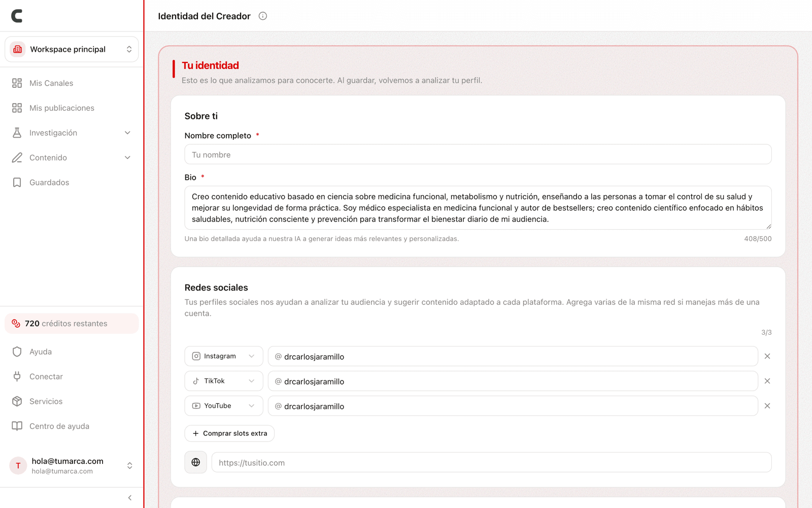Select Investigación in the sidebar
Viewport: 812px width, 508px height.
point(72,133)
